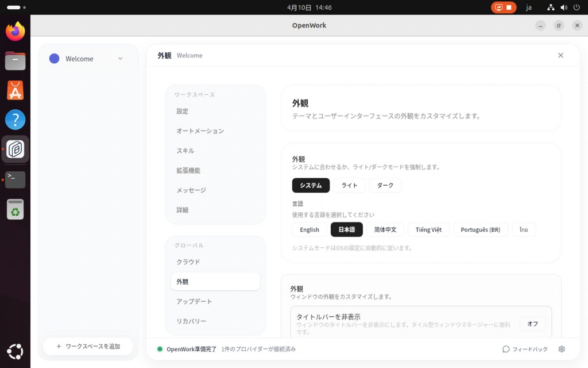Go to the アップデート settings section
This screenshot has height=368, width=588.
194,301
